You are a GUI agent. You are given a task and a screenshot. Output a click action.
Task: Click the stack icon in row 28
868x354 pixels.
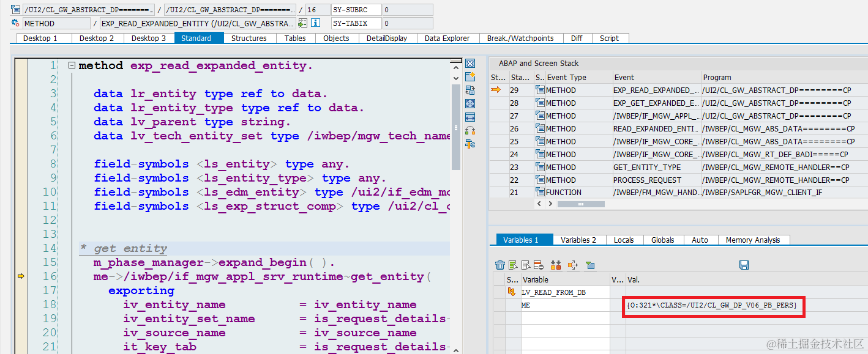[x=540, y=103]
